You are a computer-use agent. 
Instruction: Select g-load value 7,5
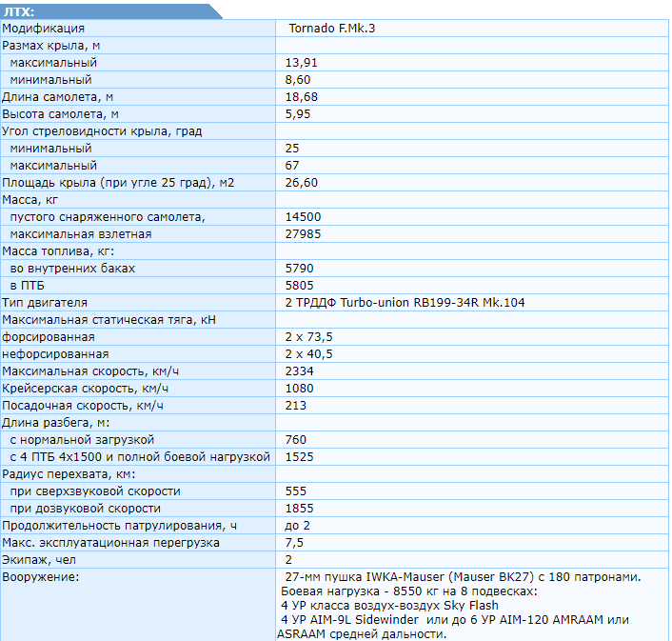pos(294,543)
